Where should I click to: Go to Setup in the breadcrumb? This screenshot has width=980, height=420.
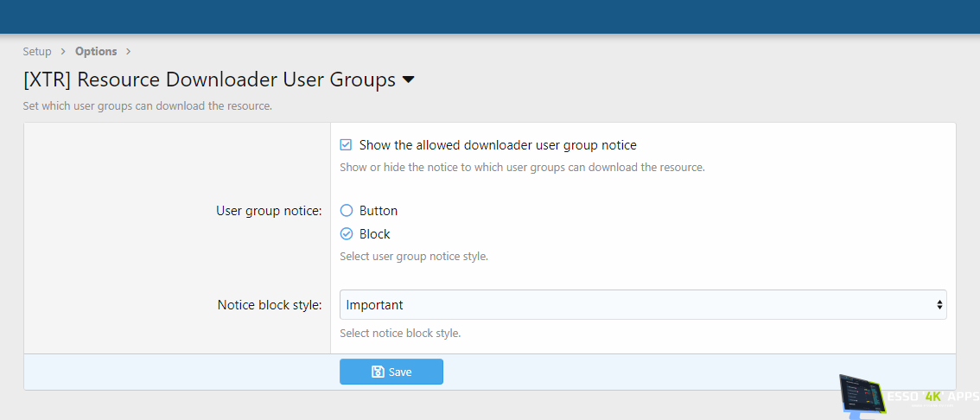coord(37,52)
